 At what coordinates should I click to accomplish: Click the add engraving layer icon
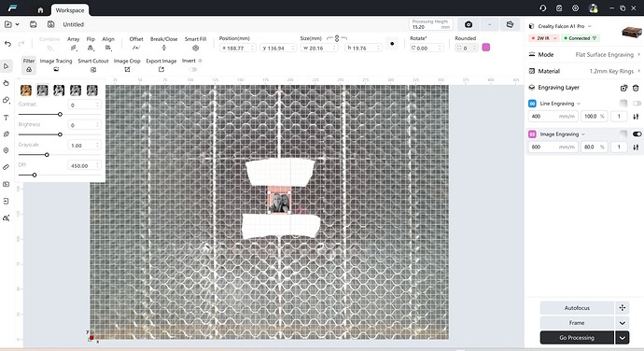click(x=623, y=88)
